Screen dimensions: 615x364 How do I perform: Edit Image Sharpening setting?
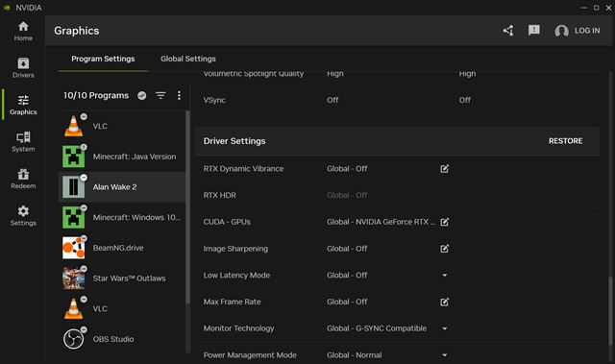coord(444,249)
